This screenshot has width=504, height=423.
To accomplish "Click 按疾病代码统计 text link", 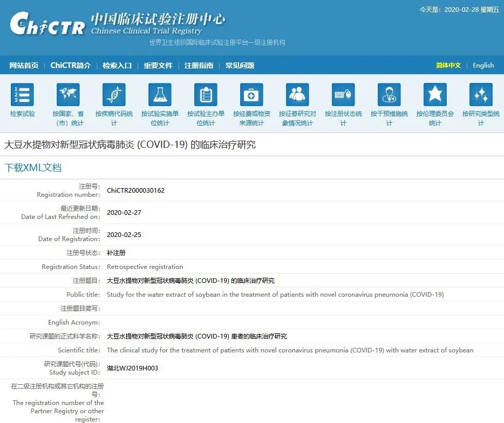I will [x=114, y=119].
